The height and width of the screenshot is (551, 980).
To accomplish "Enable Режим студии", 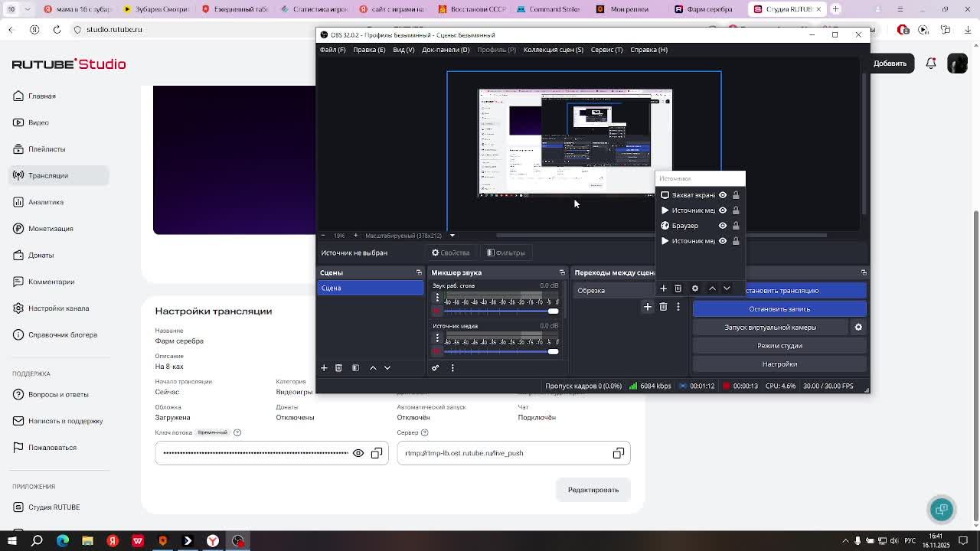I will [779, 346].
